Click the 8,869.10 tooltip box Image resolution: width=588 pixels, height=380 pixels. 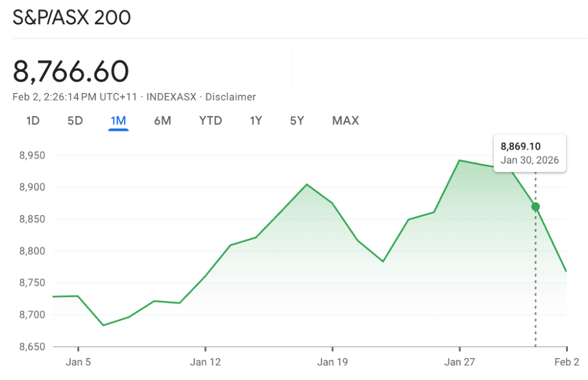[529, 153]
